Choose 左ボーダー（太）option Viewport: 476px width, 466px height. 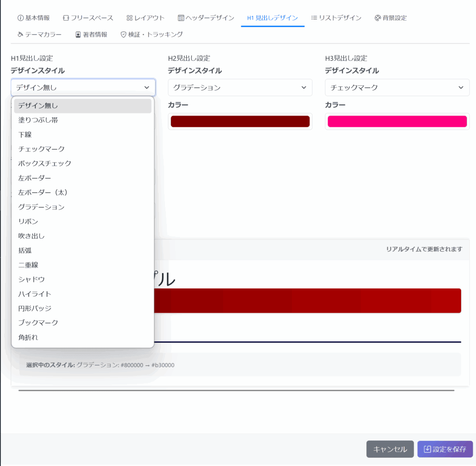(x=83, y=192)
